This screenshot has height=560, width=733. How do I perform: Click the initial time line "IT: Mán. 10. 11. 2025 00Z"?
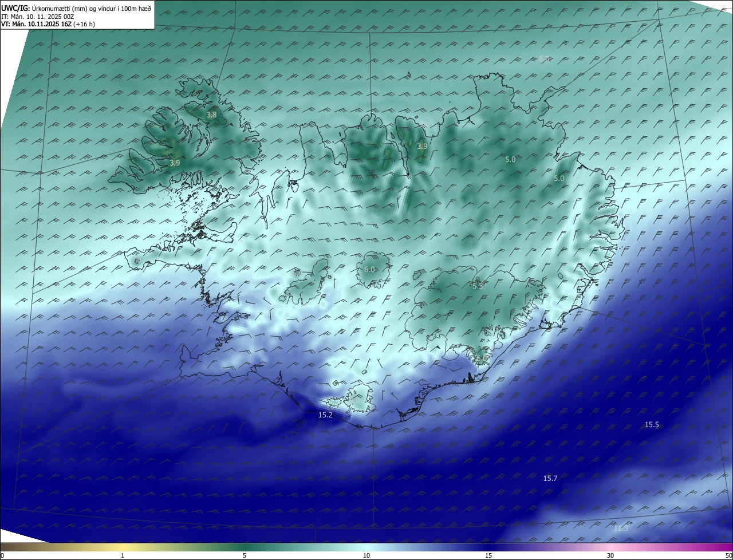click(x=38, y=17)
